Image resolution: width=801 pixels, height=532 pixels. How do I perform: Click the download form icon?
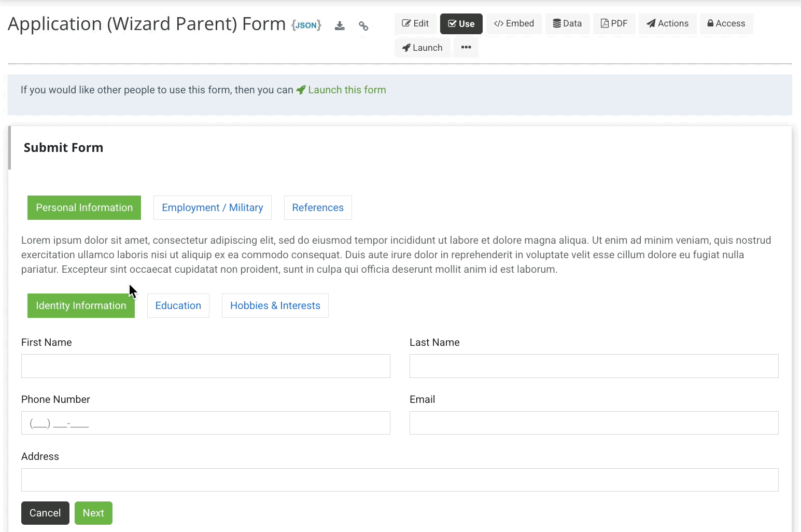[340, 25]
